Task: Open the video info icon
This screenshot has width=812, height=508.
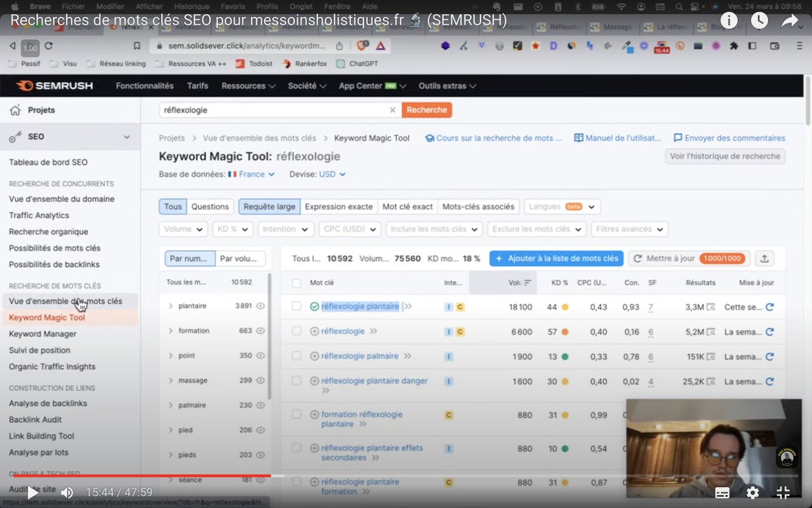Action: click(729, 20)
